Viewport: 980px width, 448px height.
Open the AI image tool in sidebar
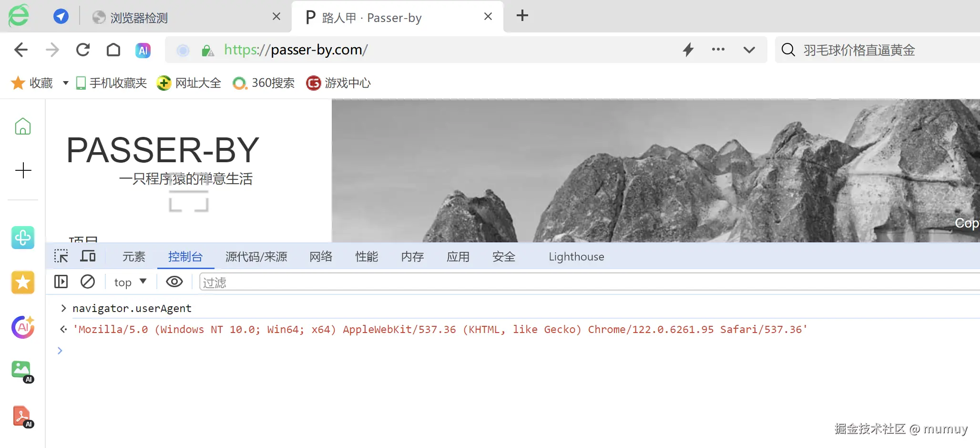pyautogui.click(x=22, y=372)
